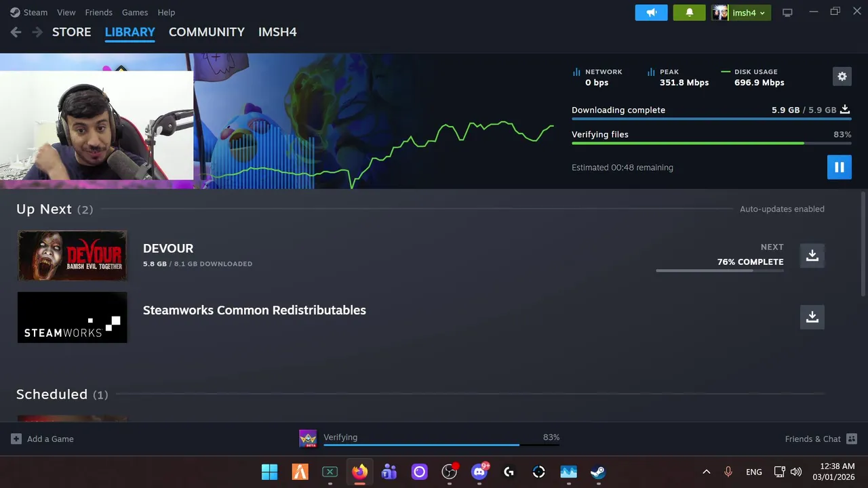Select the DEVOUR title text

coord(168,248)
